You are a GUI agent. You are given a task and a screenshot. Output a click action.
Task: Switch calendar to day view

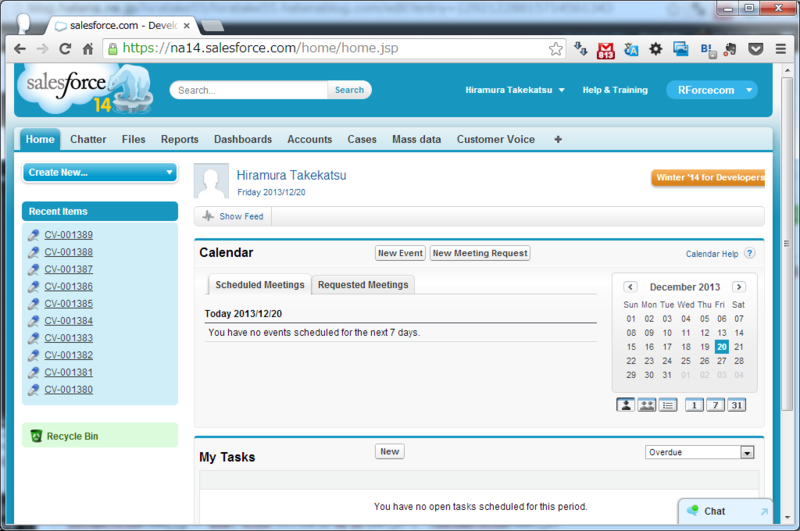click(694, 405)
